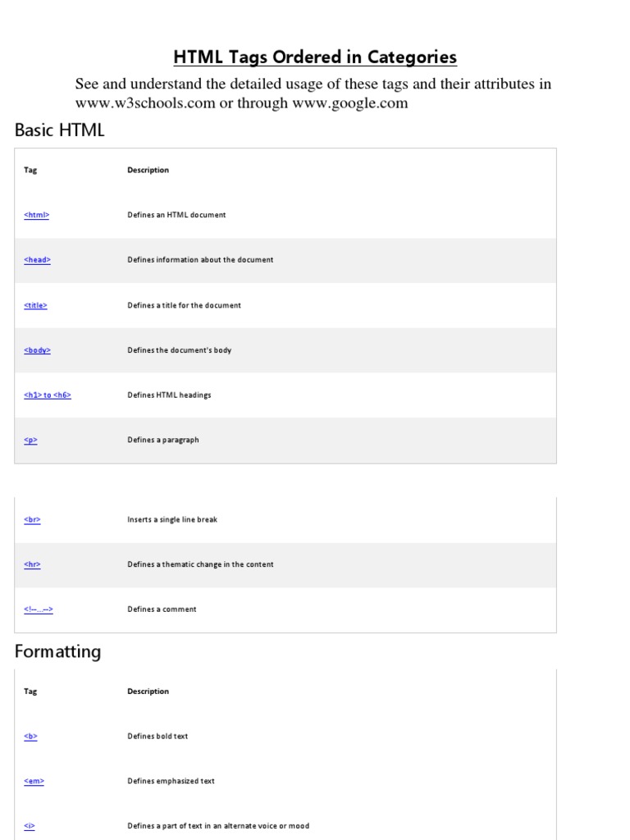Click the <head> tag link
This screenshot has height=840, width=630.
(37, 260)
